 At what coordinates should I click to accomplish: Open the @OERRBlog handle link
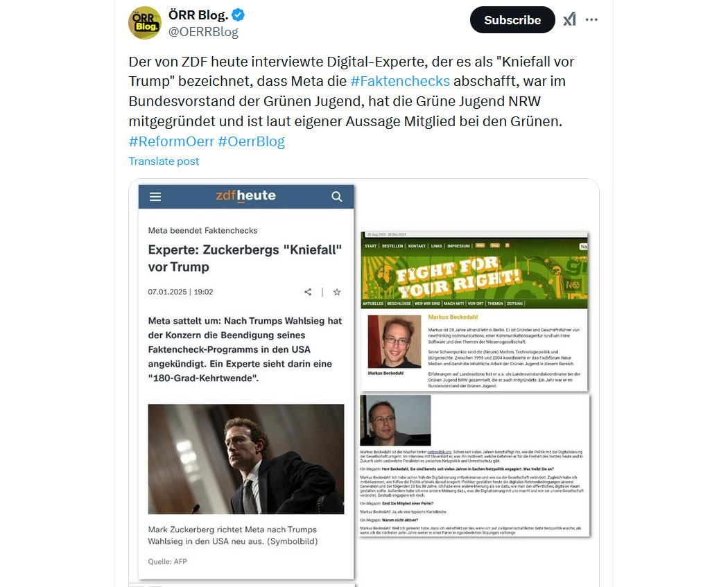(x=203, y=32)
